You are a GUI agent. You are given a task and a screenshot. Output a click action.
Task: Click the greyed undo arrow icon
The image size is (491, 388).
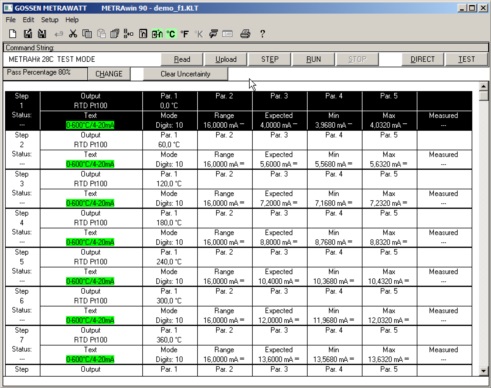click(59, 34)
